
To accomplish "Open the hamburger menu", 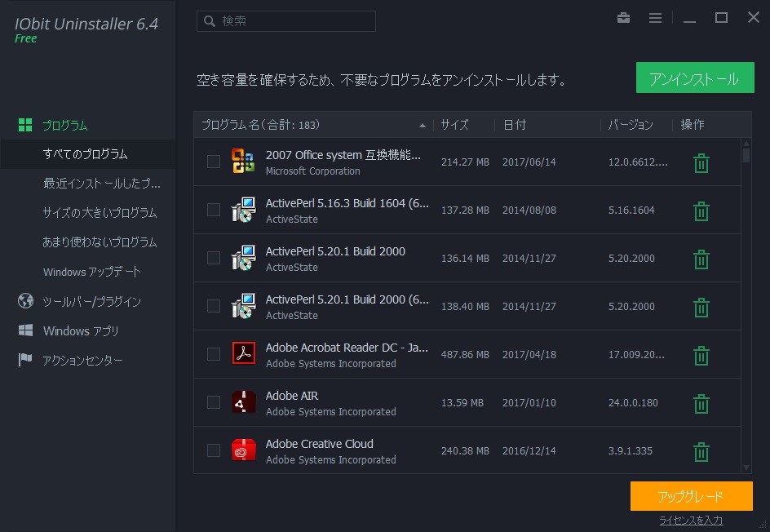I will tap(655, 17).
